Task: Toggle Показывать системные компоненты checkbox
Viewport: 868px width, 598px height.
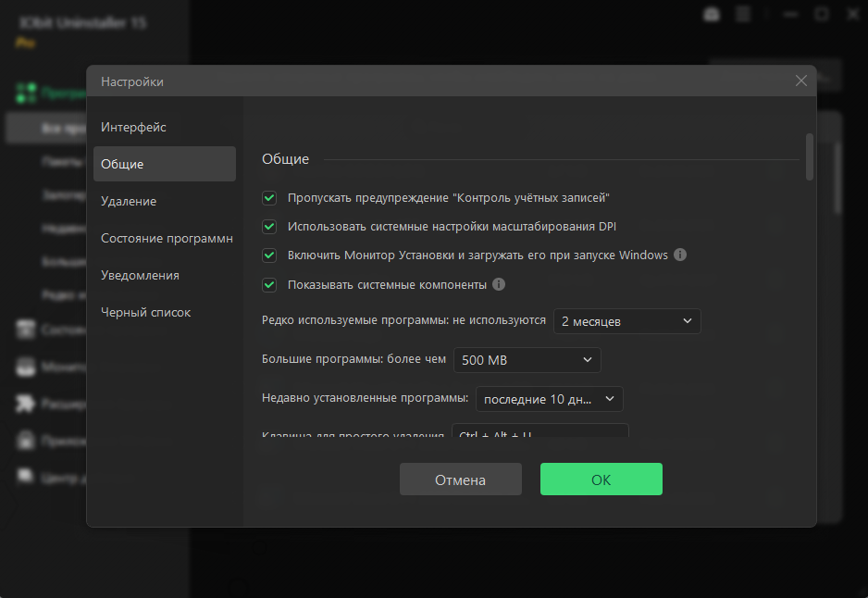Action: click(269, 284)
